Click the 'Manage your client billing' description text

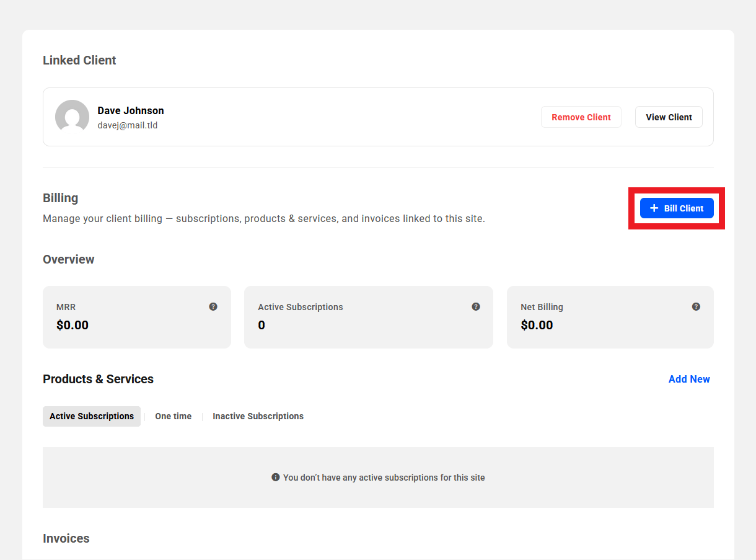(x=264, y=219)
